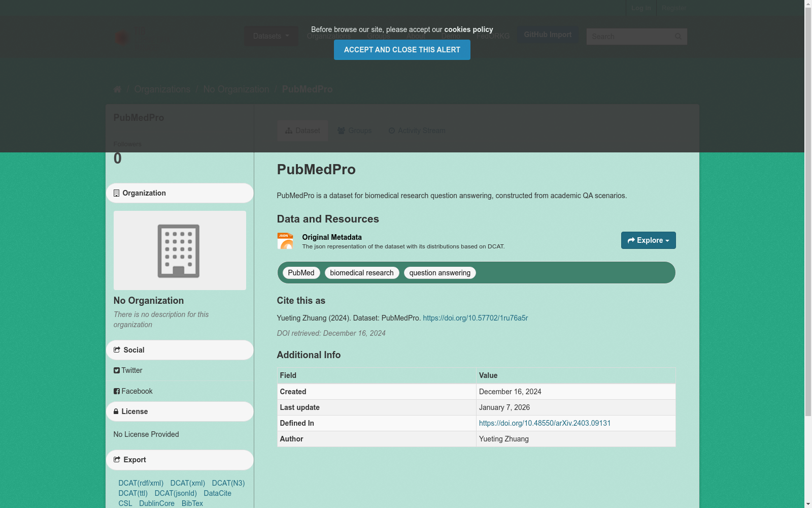Click Log in at the top bar
812x508 pixels.
point(641,8)
